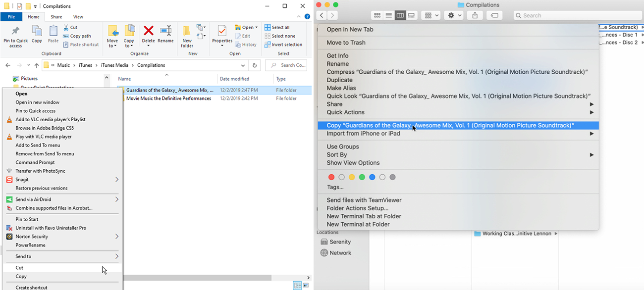Click Tags… in the Finder menu
This screenshot has width=644, height=290.
pyautogui.click(x=335, y=187)
